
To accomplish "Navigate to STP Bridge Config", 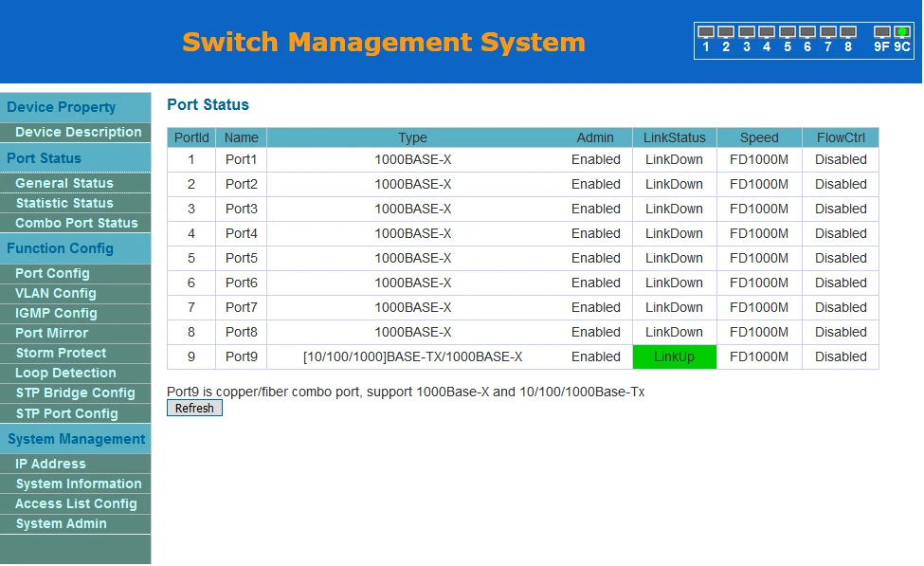I will 76,393.
